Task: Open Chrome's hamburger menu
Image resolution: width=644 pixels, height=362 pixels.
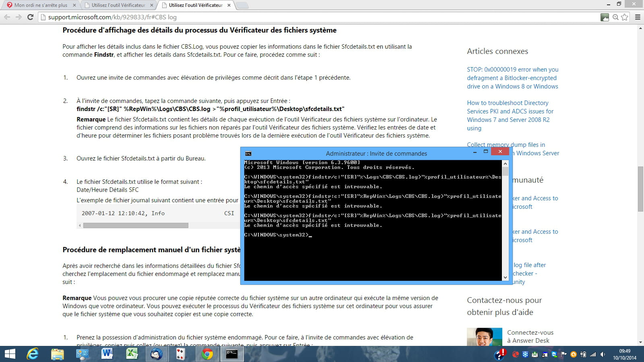Action: 638,17
